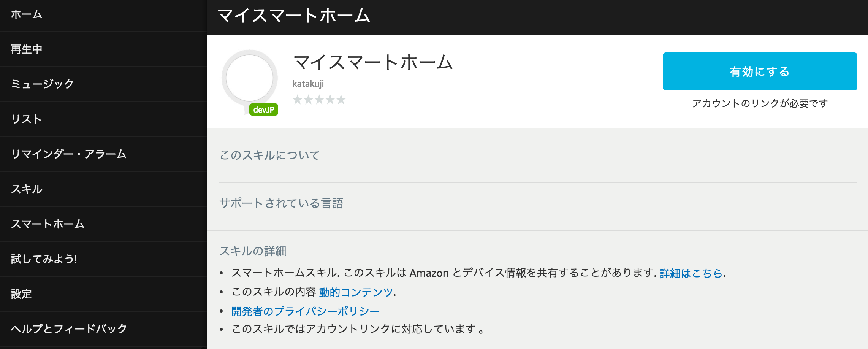Open 設定 settings in the sidebar
The image size is (868, 349).
(x=21, y=294)
